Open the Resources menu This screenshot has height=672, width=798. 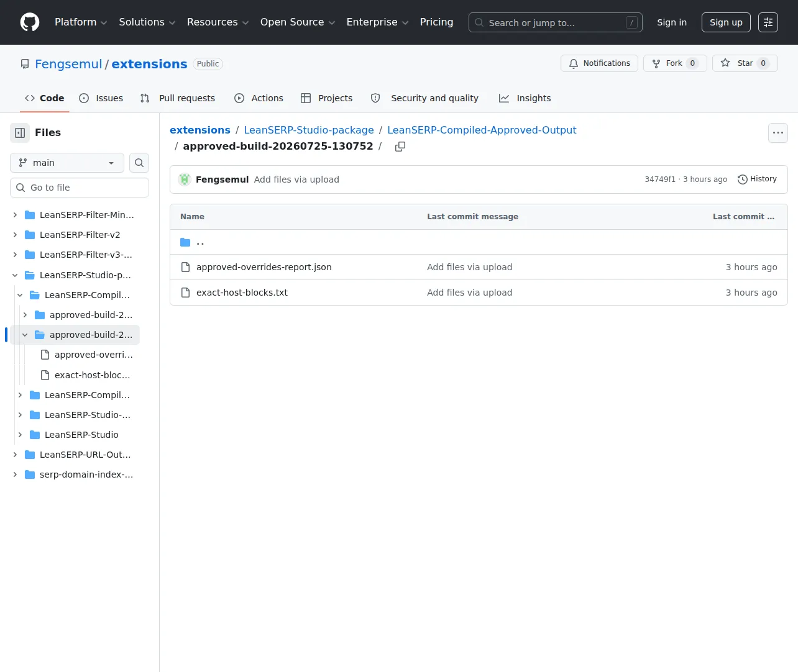coord(218,22)
